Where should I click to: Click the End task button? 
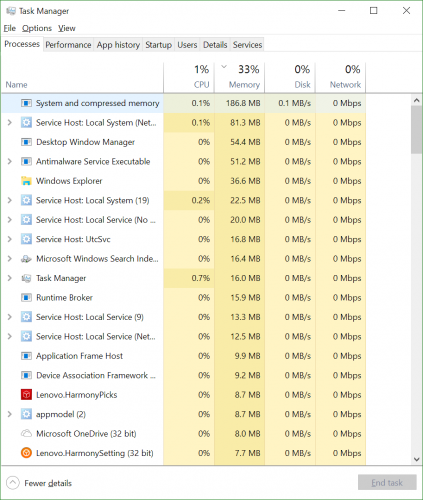[387, 482]
